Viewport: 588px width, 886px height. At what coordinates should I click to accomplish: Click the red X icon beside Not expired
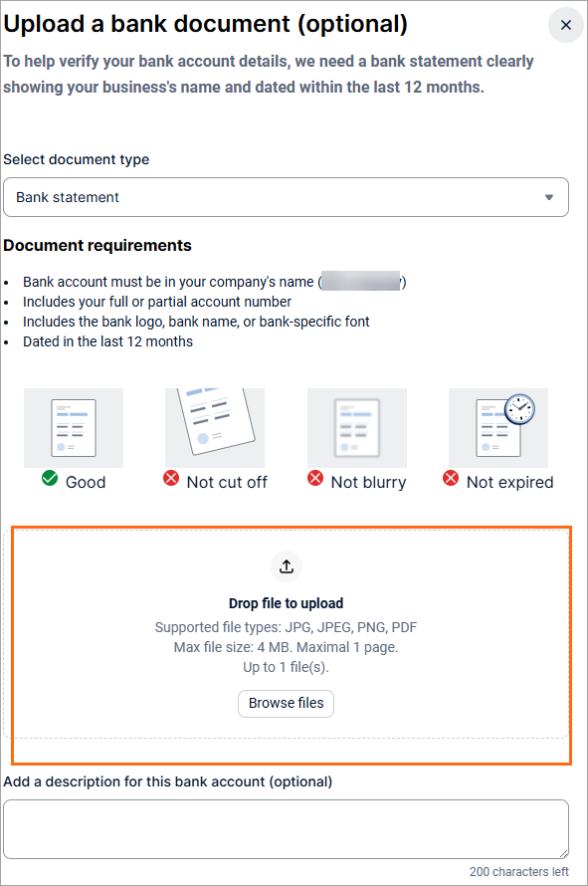pos(451,479)
